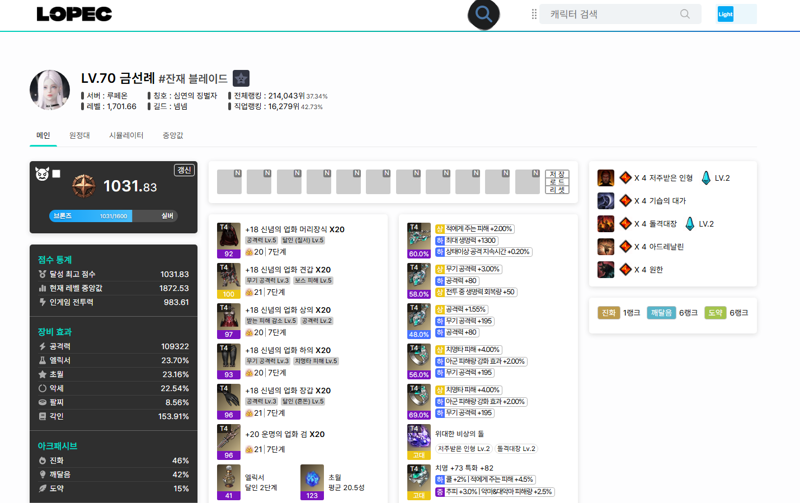Click the LOPEC logo
The image size is (800, 503).
click(74, 14)
